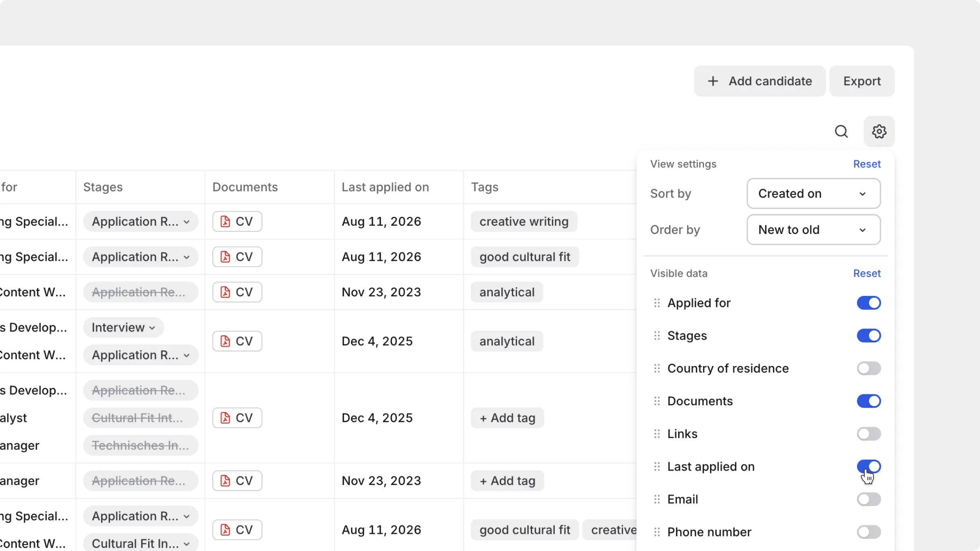This screenshot has width=980, height=551.
Task: Enable Country of residence visibility
Action: point(869,369)
